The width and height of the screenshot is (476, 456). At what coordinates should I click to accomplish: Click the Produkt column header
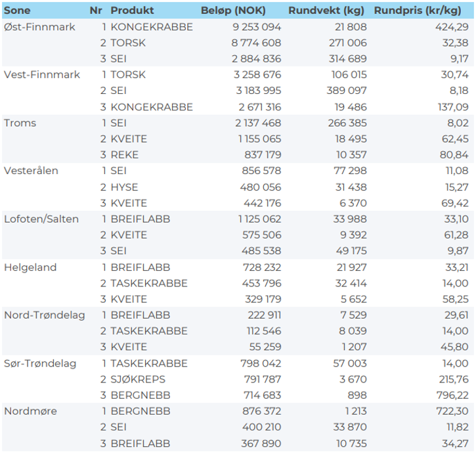pyautogui.click(x=132, y=11)
